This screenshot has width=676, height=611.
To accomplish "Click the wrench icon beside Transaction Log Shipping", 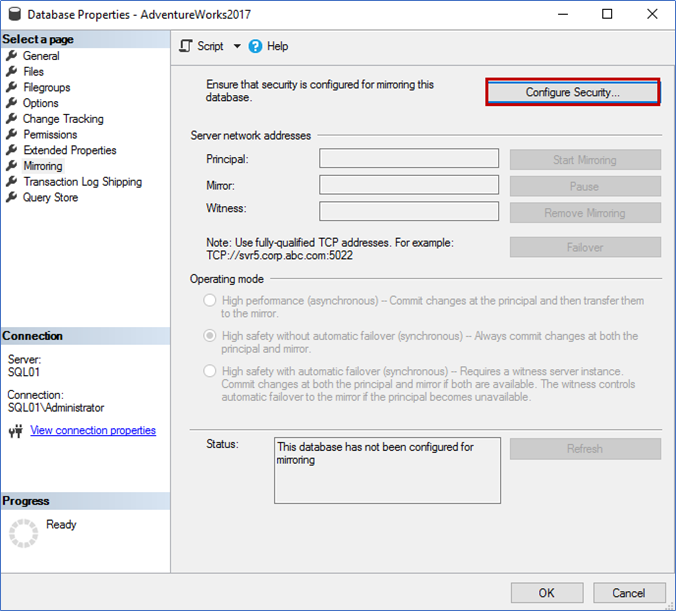I will pyautogui.click(x=12, y=182).
